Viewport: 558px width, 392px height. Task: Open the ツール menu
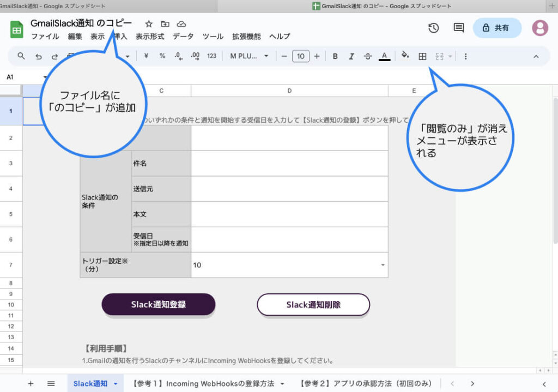click(x=213, y=37)
